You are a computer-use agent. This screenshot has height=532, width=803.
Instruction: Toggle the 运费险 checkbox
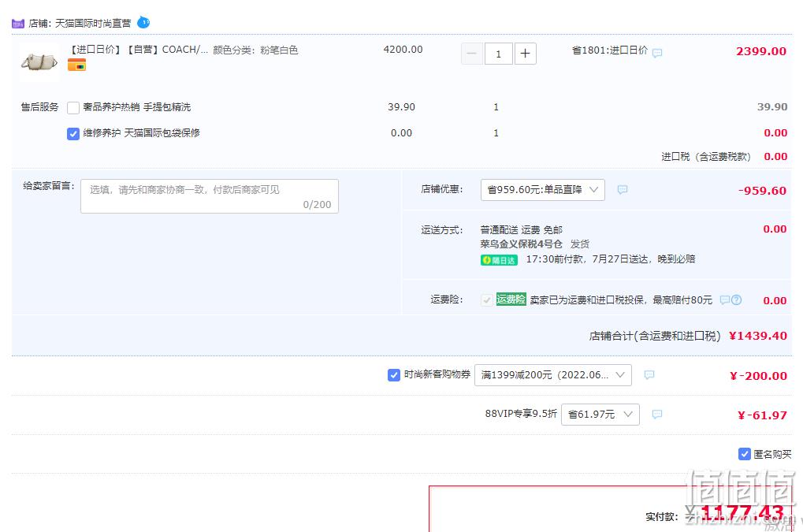pyautogui.click(x=487, y=300)
